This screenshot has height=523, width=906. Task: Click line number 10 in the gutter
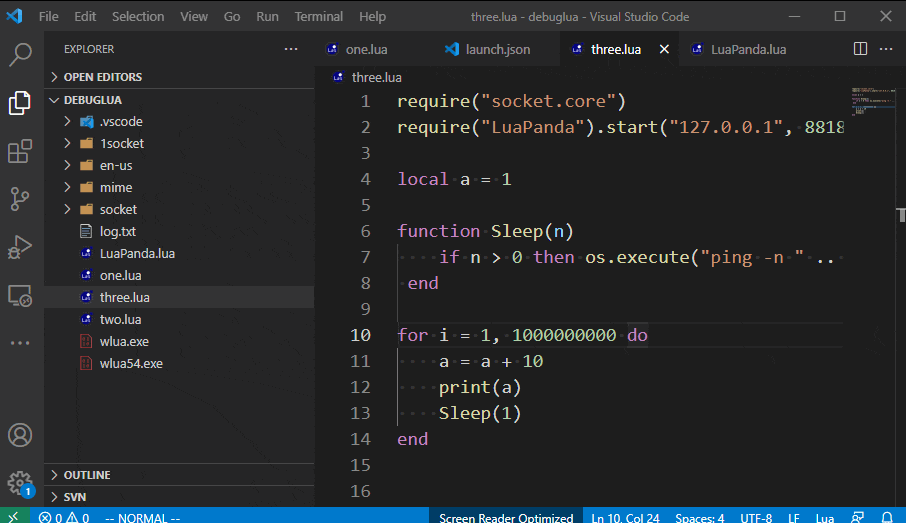click(361, 335)
